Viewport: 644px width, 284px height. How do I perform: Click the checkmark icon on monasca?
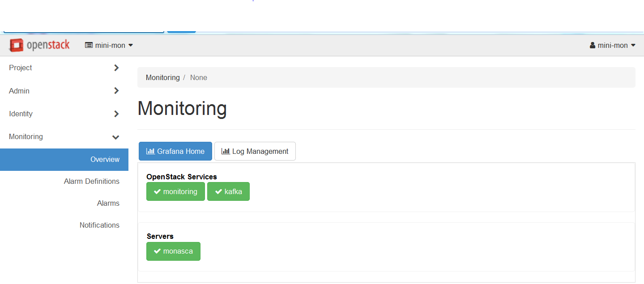157,251
